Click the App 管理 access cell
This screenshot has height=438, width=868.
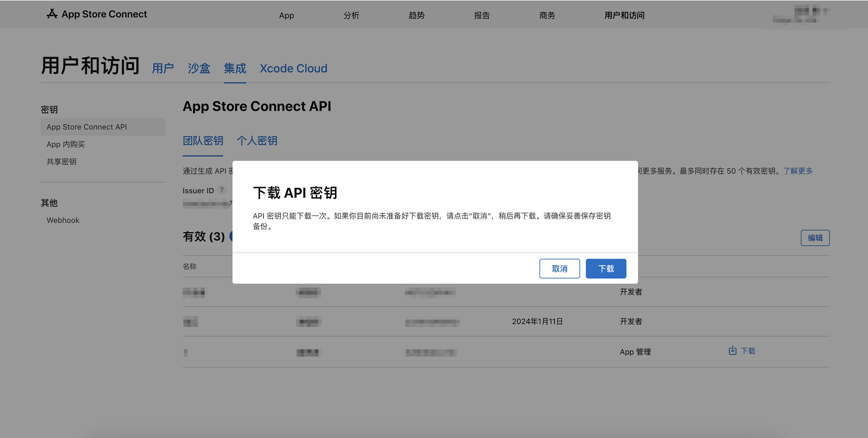coord(635,352)
